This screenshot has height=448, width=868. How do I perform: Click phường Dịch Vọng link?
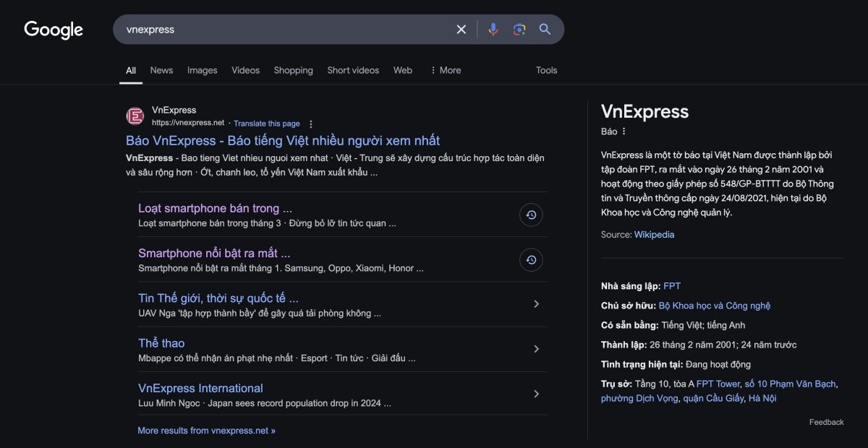point(639,398)
